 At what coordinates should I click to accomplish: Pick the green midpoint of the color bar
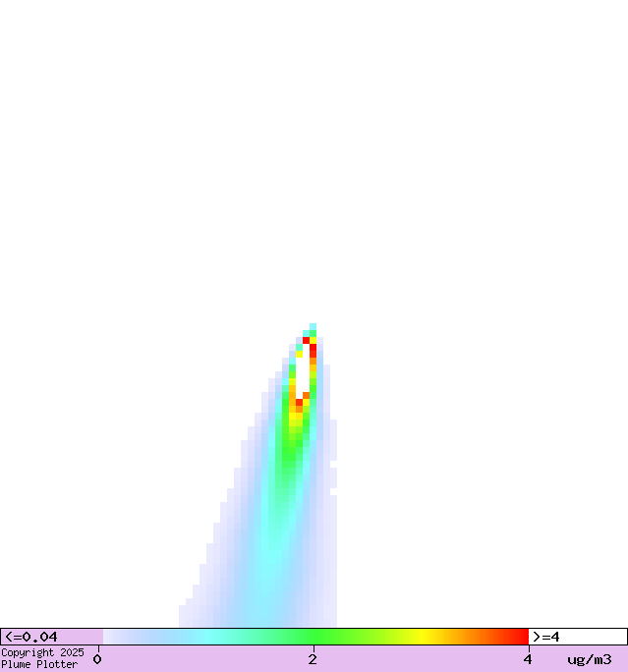[314, 637]
